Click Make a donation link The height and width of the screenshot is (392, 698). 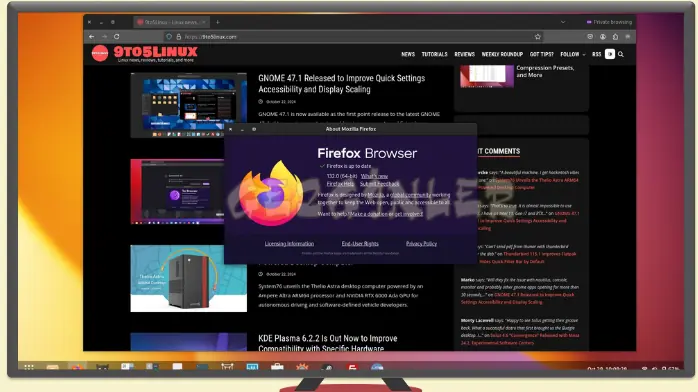coord(369,214)
